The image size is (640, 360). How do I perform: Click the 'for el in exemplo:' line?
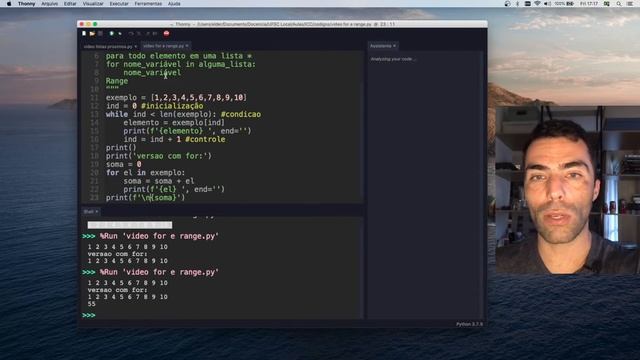145,173
